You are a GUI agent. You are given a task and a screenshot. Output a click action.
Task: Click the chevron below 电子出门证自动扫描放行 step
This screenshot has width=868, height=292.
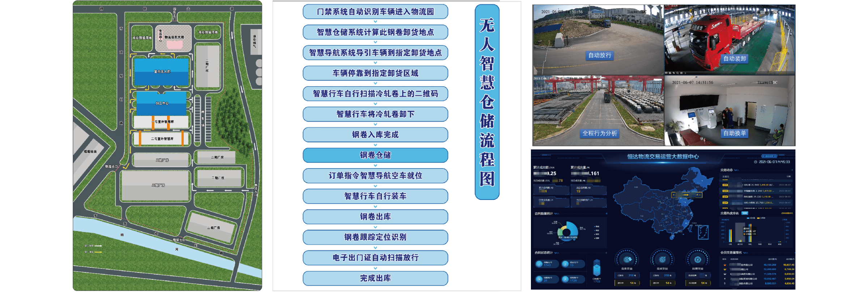[375, 268]
